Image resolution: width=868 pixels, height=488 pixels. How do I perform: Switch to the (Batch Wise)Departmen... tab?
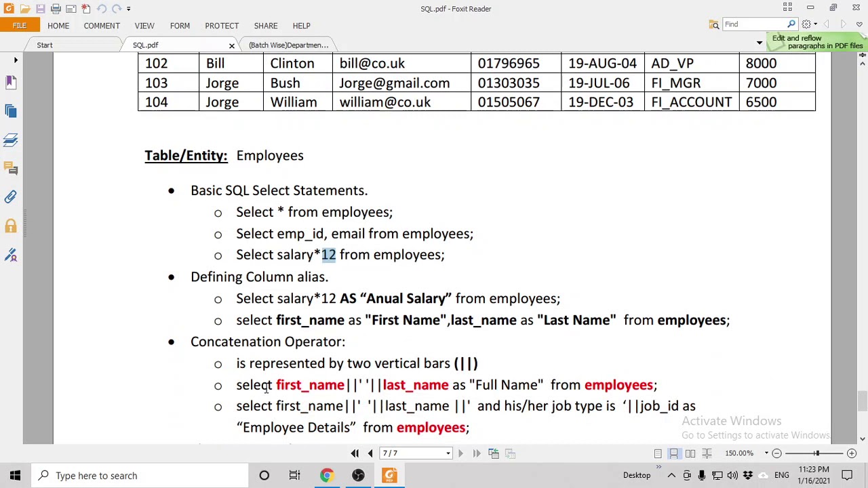tap(288, 45)
